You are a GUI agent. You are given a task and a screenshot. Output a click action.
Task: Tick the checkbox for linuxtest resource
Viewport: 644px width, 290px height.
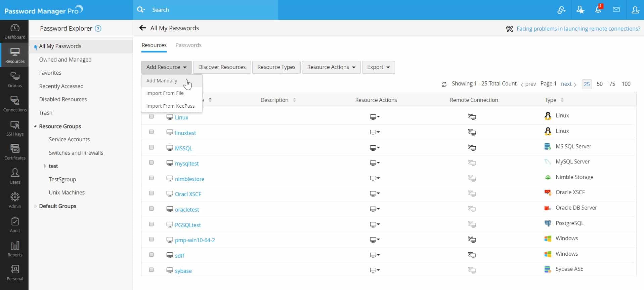point(152,132)
